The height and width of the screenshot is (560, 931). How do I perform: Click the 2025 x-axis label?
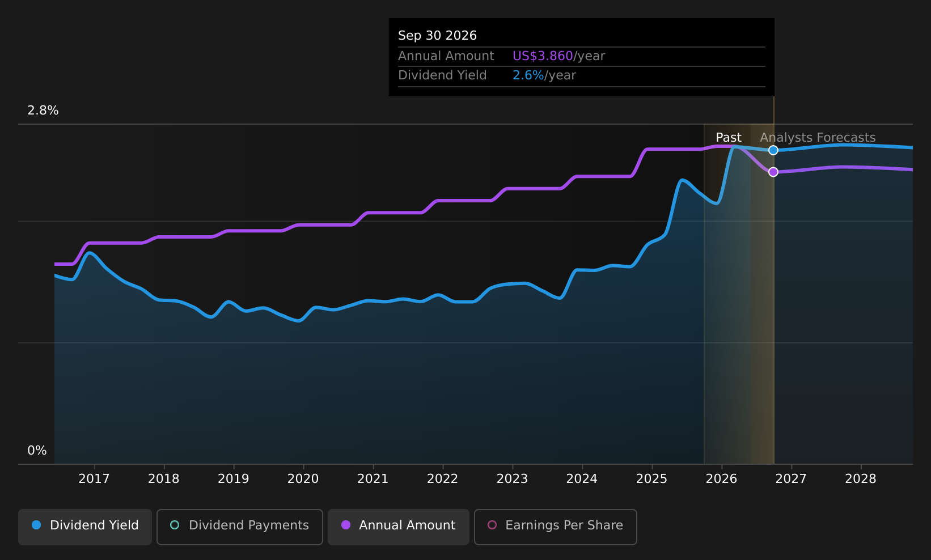652,479
